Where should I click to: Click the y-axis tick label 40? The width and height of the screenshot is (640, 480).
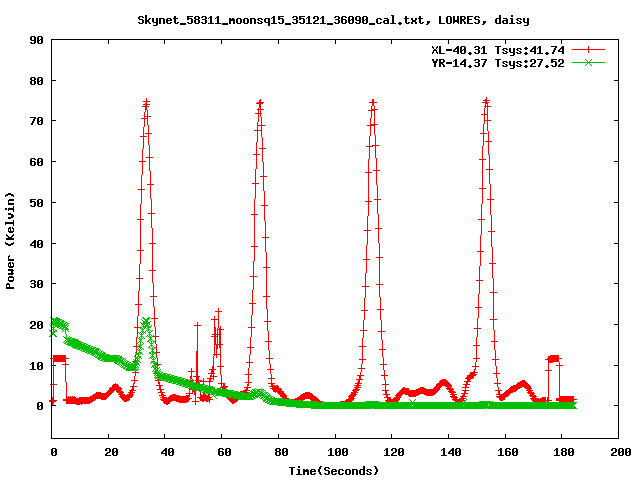click(36, 243)
